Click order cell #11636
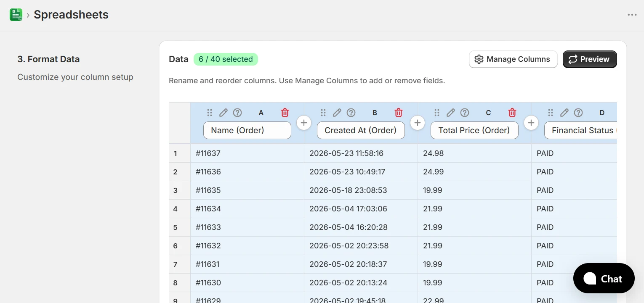The height and width of the screenshot is (303, 644). [x=247, y=172]
